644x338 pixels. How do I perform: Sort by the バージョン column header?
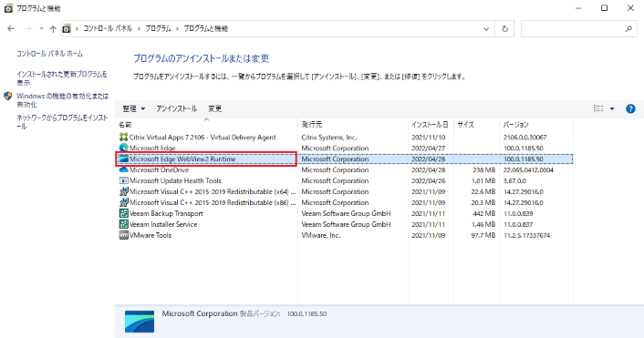536,124
